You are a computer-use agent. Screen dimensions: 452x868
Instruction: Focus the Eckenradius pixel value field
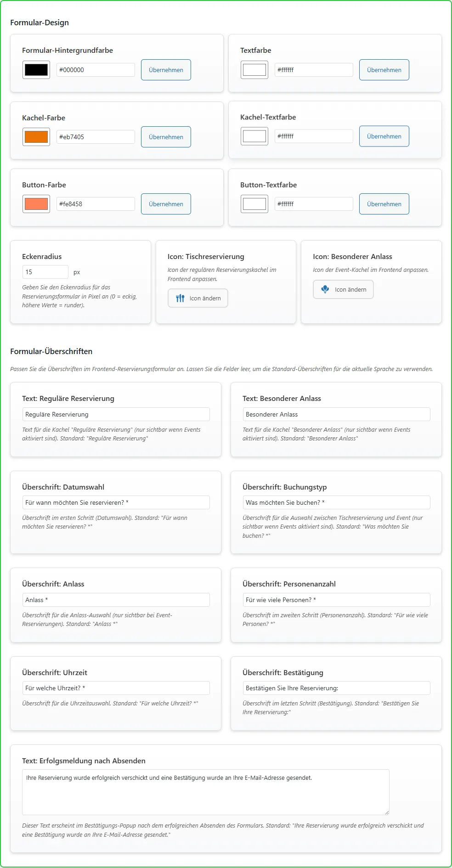(45, 272)
